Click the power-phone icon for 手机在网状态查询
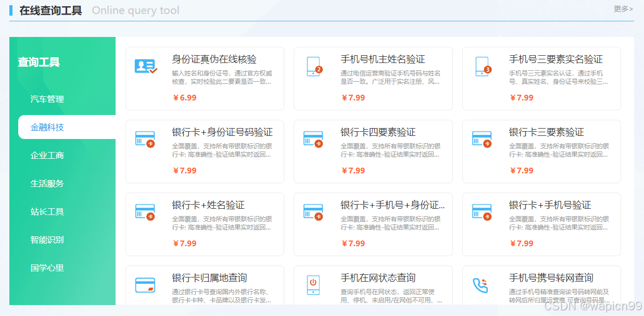Image resolution: width=644 pixels, height=316 pixels. tap(313, 285)
